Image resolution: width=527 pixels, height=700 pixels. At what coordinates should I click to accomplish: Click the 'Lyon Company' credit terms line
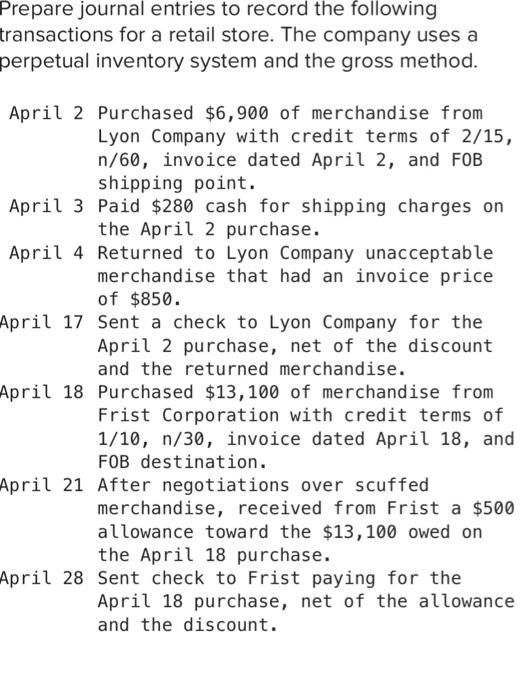pos(305,136)
